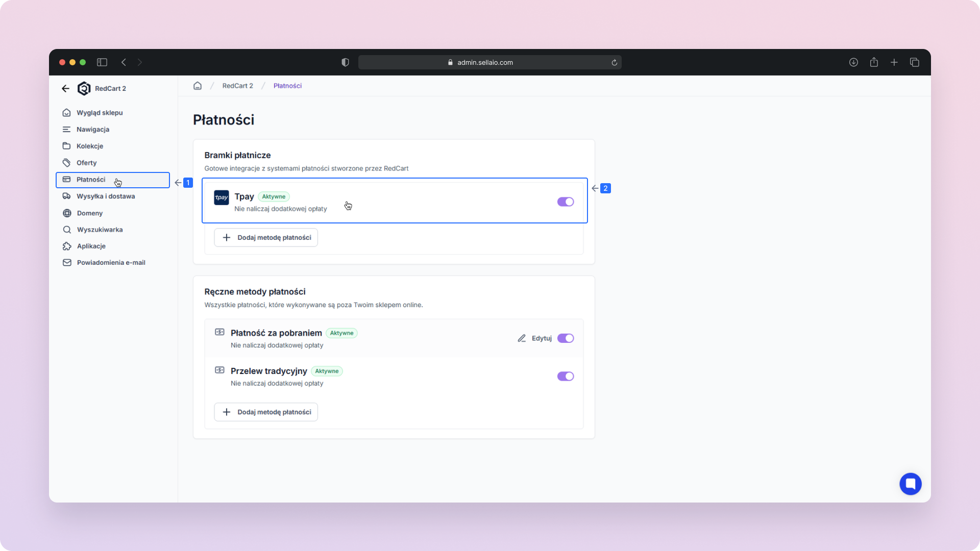Go to Domeny menu item
This screenshot has width=980, height=551.
[90, 213]
